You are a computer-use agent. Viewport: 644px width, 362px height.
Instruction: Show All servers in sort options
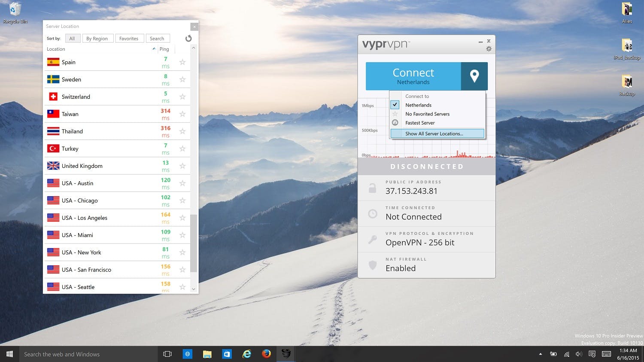(72, 39)
